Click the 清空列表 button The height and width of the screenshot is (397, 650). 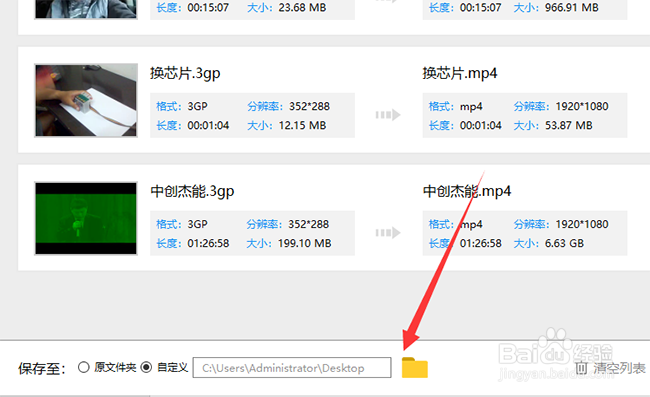coord(611,368)
